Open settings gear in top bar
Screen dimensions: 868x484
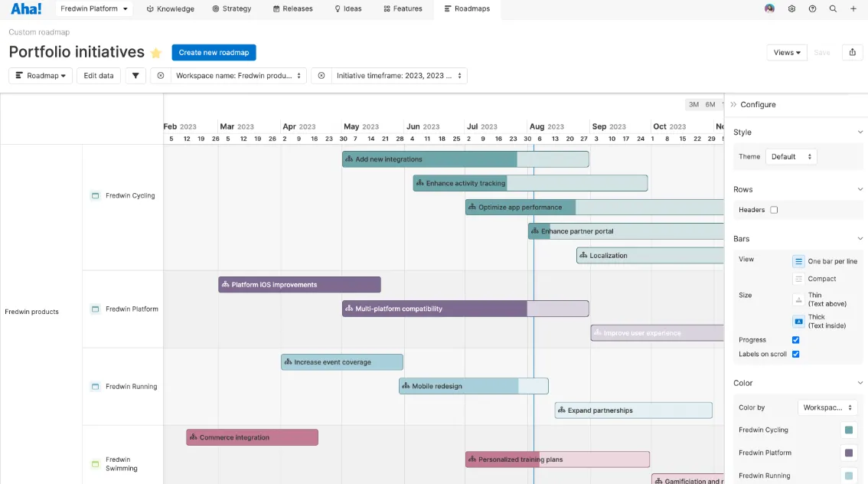point(791,9)
